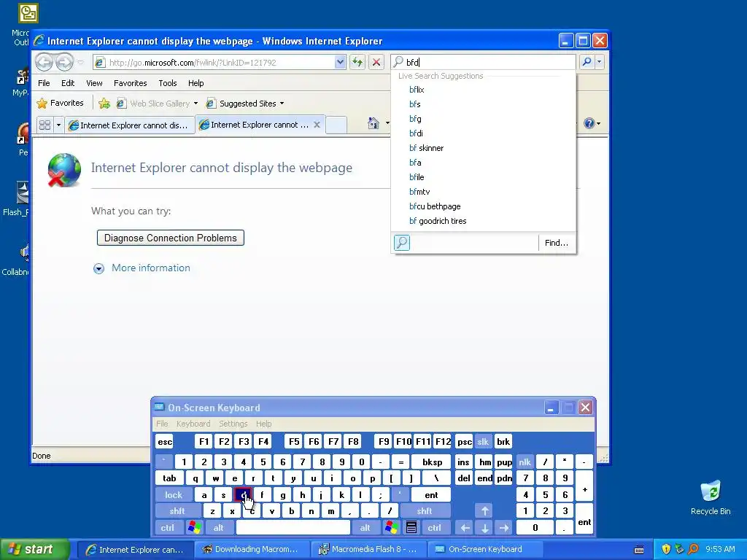Click the esc key on On-Screen Keyboard
747x560 pixels.
point(165,441)
